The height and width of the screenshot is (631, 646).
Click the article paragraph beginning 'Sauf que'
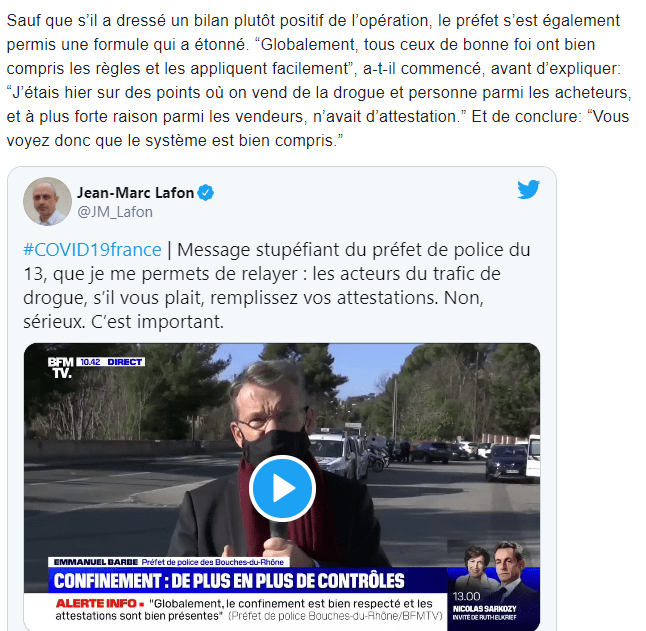pyautogui.click(x=319, y=81)
